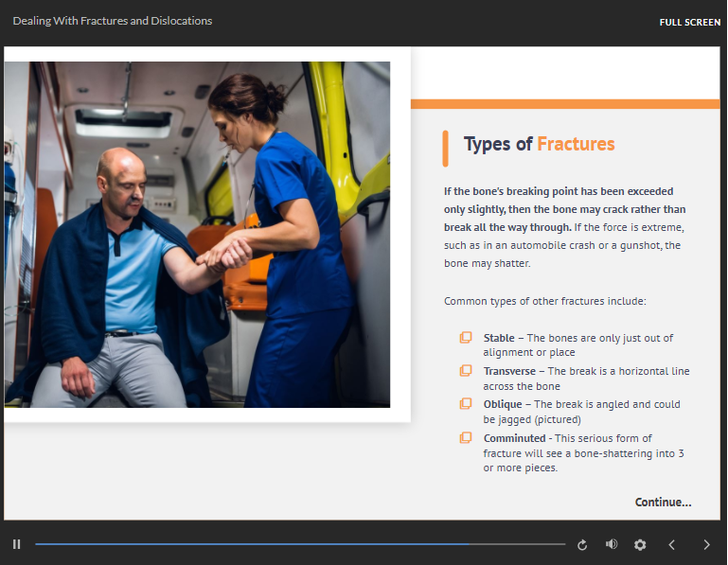Click the bullet icon beside Transverse
The height and width of the screenshot is (565, 728).
[x=466, y=370]
